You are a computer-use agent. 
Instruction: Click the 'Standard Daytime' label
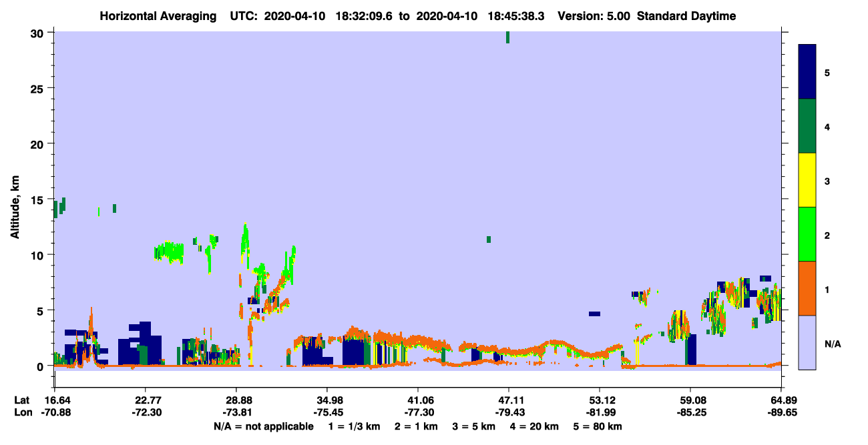coord(686,16)
